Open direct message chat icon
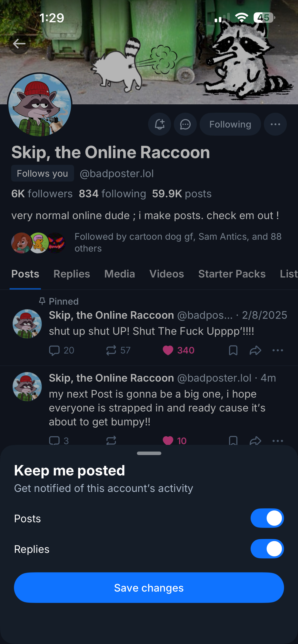 [185, 124]
